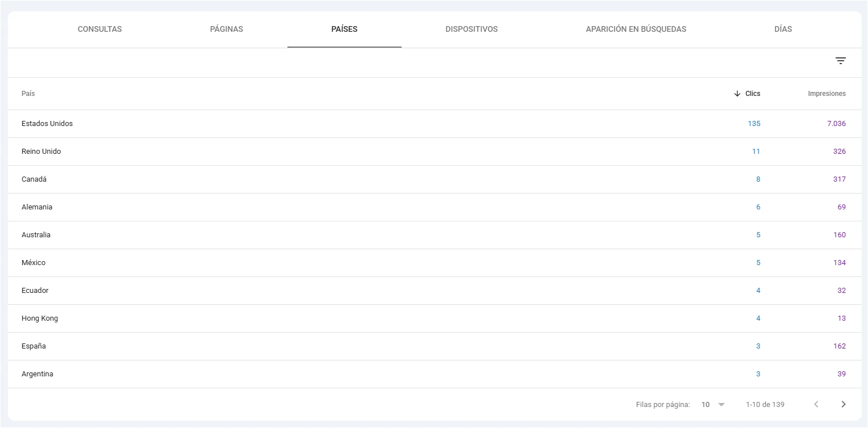Open the filter rows icon
Screen dimensions: 868x428
point(841,61)
